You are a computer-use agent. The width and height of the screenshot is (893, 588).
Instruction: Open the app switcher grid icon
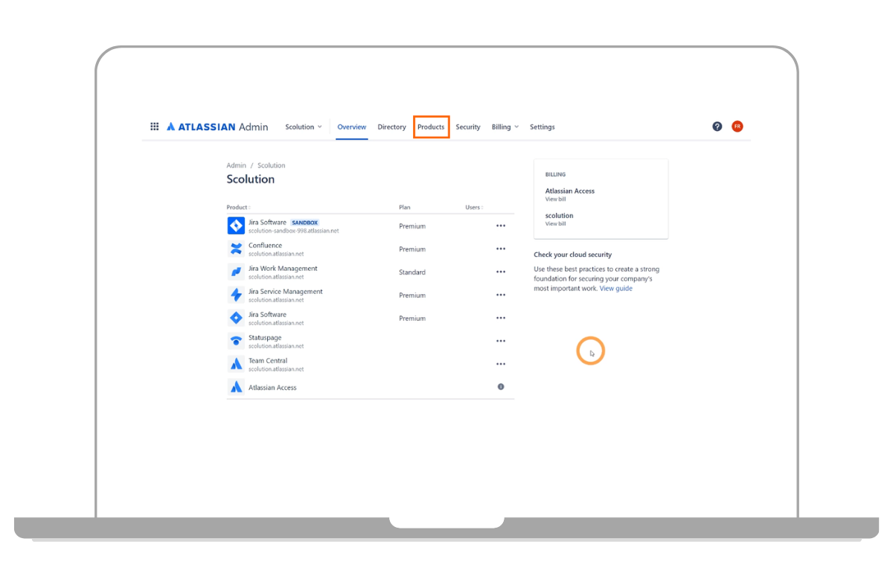pyautogui.click(x=155, y=127)
